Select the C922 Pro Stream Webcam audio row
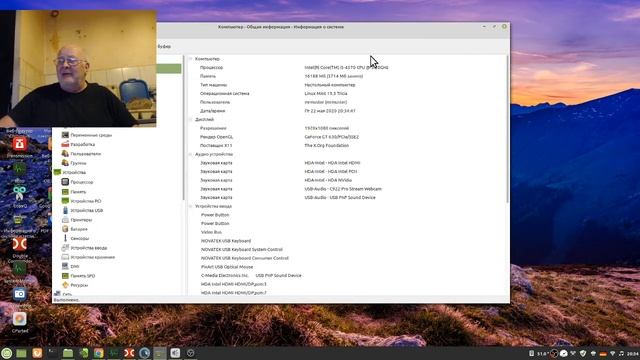This screenshot has width=640, height=360. click(x=347, y=189)
